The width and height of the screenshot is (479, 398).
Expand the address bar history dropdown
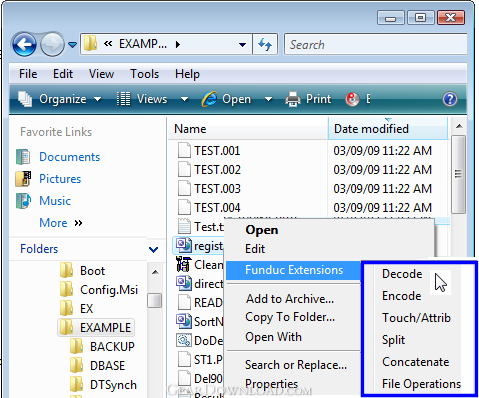click(x=243, y=44)
